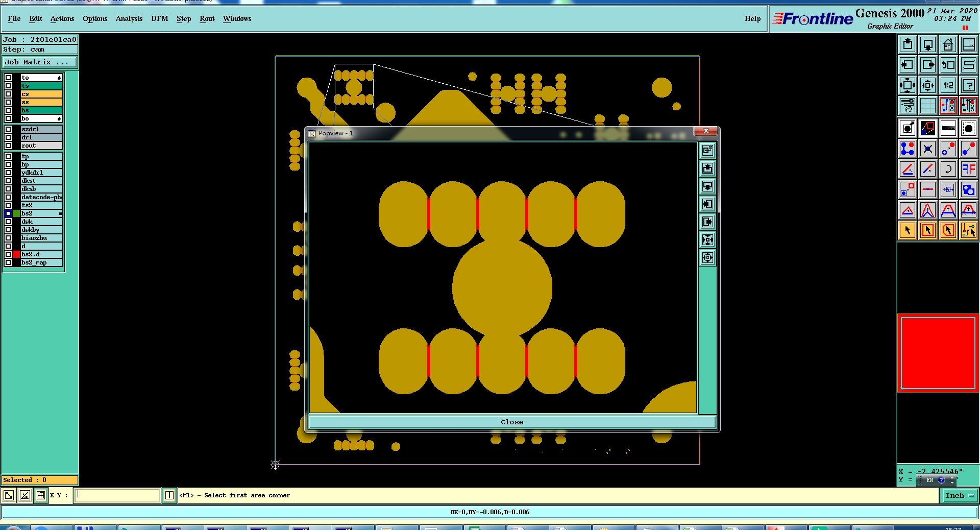This screenshot has width=980, height=530.
Task: Toggle the checkbox for layer ss
Action: [x=8, y=102]
